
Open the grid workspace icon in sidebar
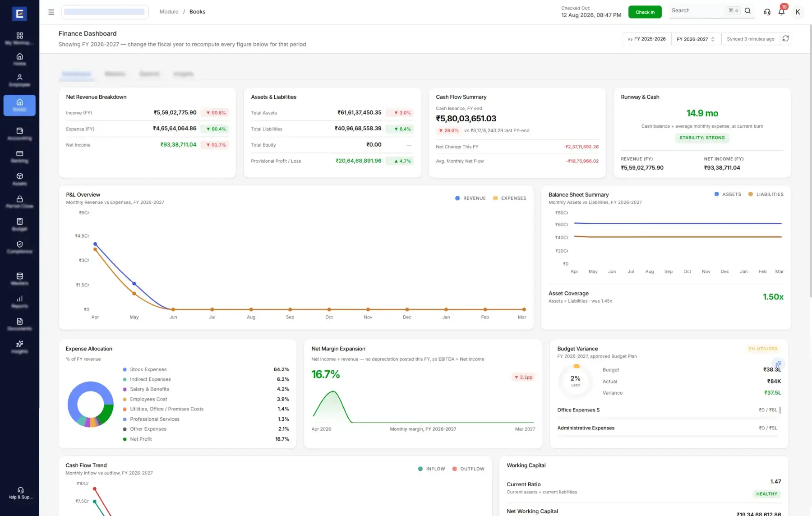click(x=19, y=36)
